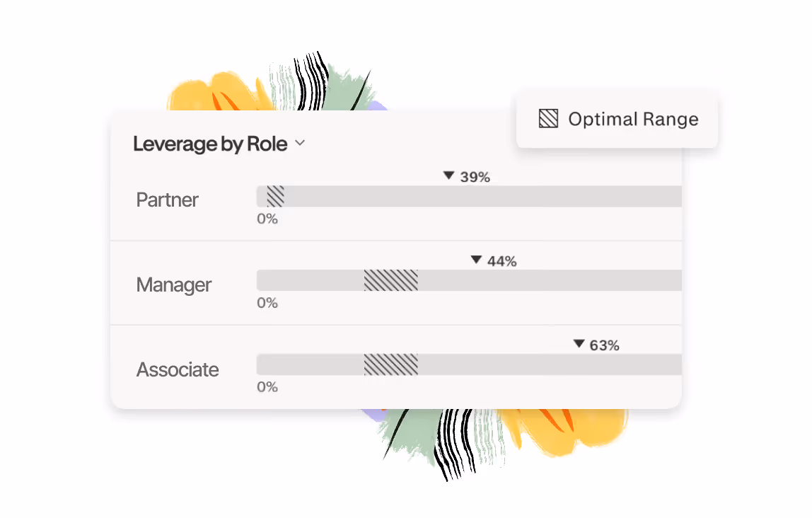Select the Associate row label

(x=178, y=369)
